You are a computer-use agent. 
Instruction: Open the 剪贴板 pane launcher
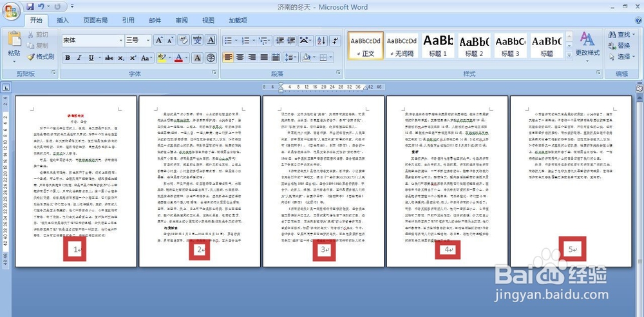click(53, 73)
